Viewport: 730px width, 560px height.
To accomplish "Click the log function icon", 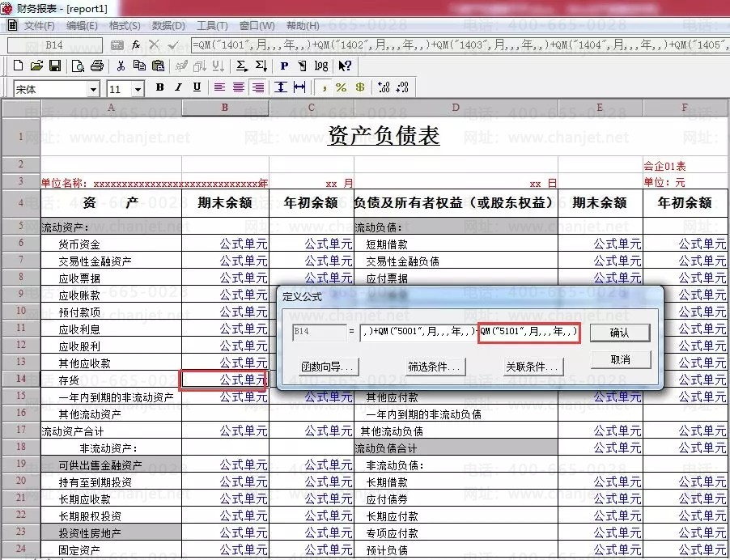I will coord(320,66).
